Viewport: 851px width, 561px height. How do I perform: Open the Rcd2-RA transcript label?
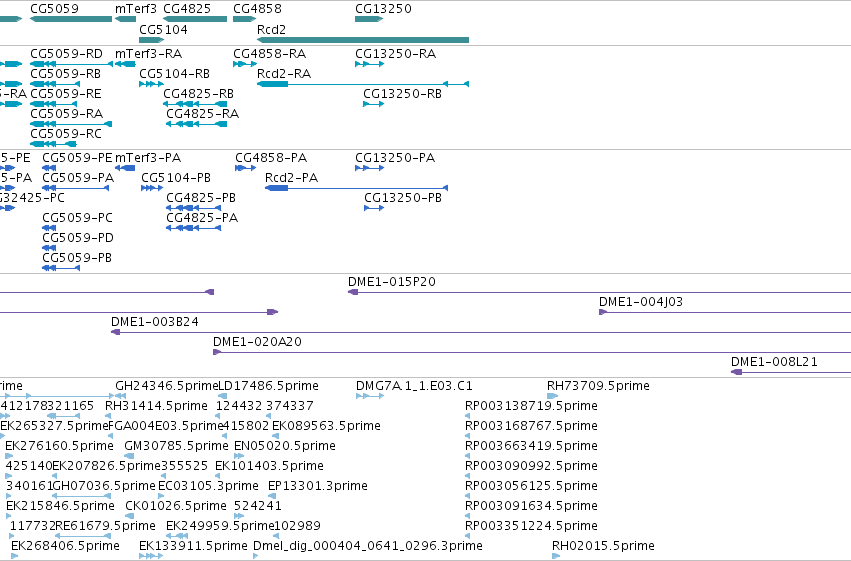(284, 74)
